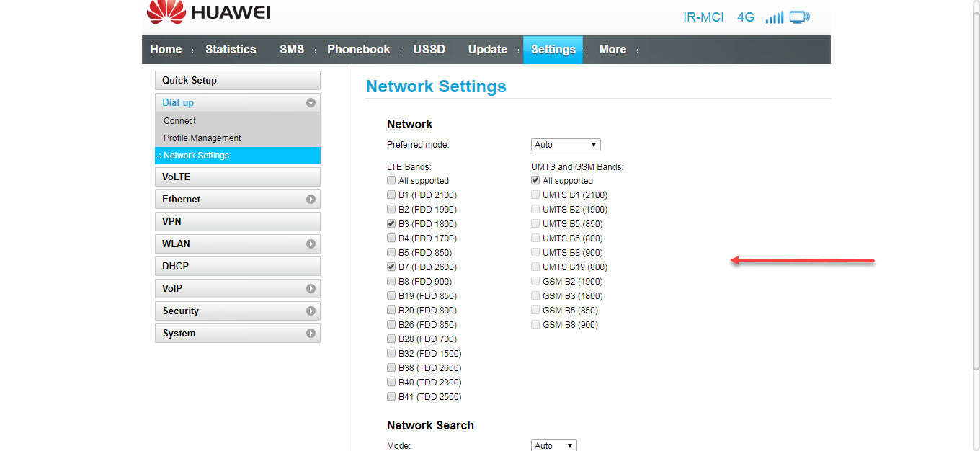The width and height of the screenshot is (980, 451).
Task: Enable B28 (FDD 700) band
Action: tap(391, 339)
